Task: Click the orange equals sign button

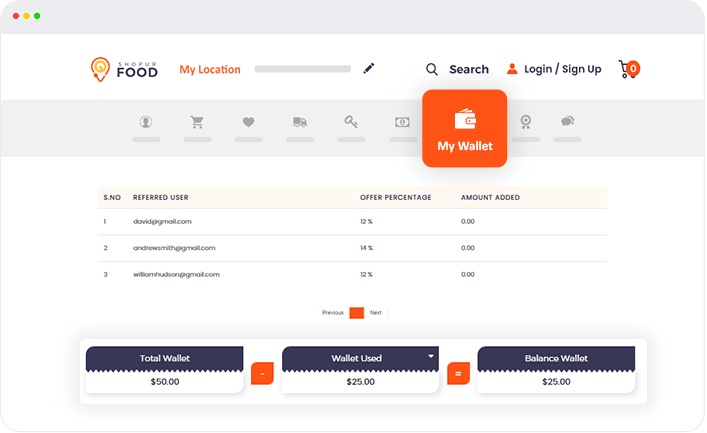Action: (x=458, y=373)
